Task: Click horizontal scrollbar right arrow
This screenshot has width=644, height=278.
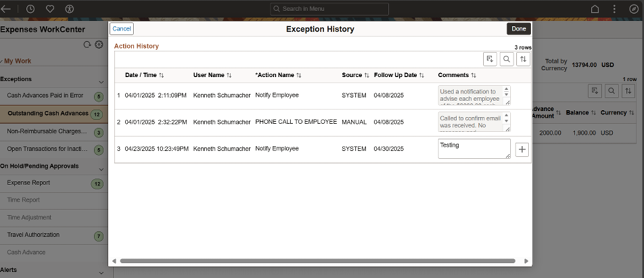Action: [526, 261]
